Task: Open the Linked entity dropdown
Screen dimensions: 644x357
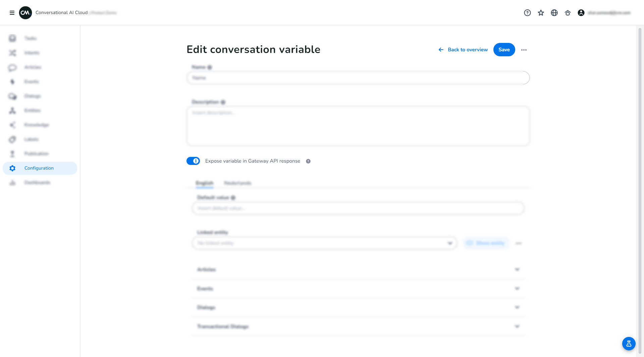Action: [x=324, y=243]
